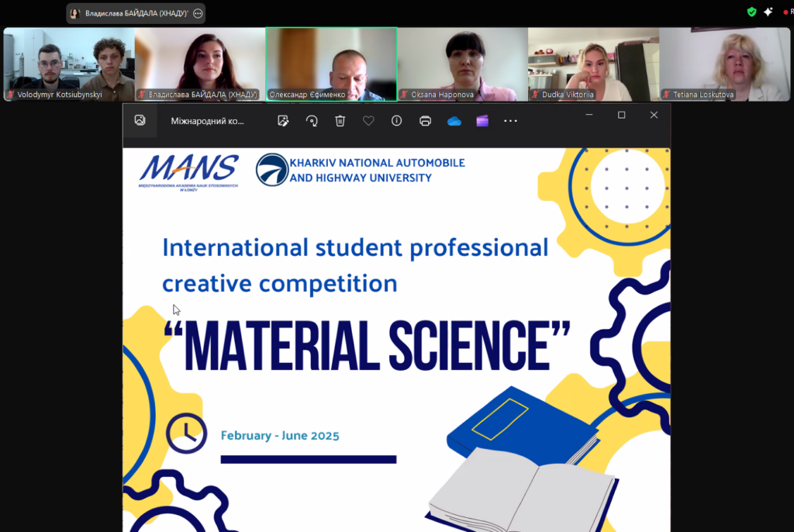
Task: Click the gallery icon at Photos top-left
Action: (x=140, y=120)
